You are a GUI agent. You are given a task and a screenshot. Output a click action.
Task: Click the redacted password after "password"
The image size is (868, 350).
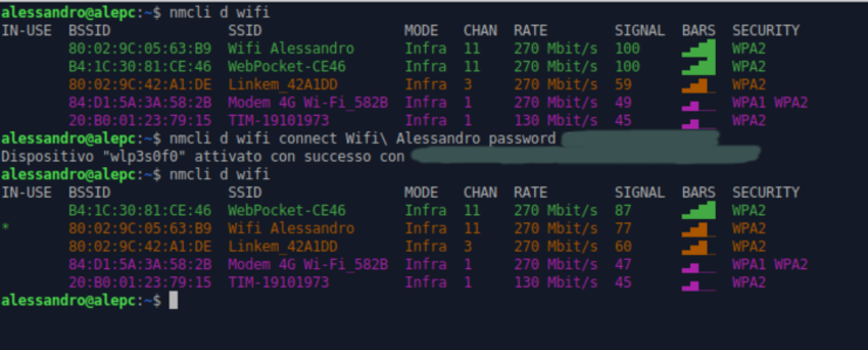pos(639,139)
